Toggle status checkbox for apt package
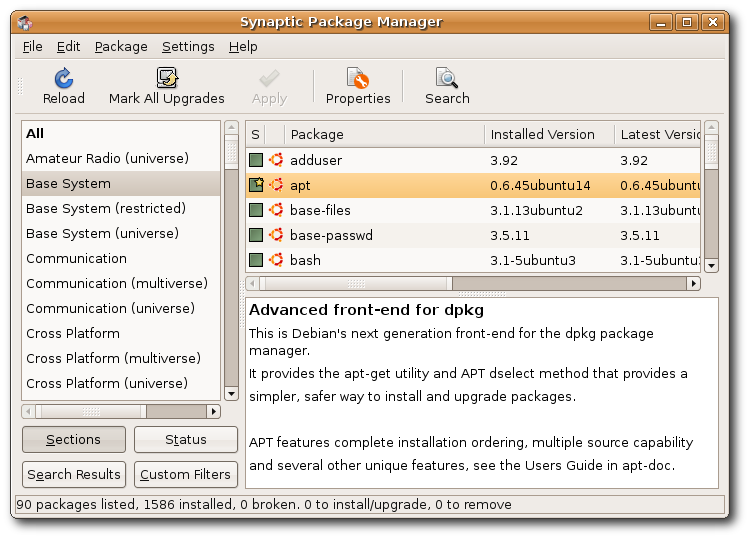Viewport: 750px width, 539px height. click(x=256, y=185)
